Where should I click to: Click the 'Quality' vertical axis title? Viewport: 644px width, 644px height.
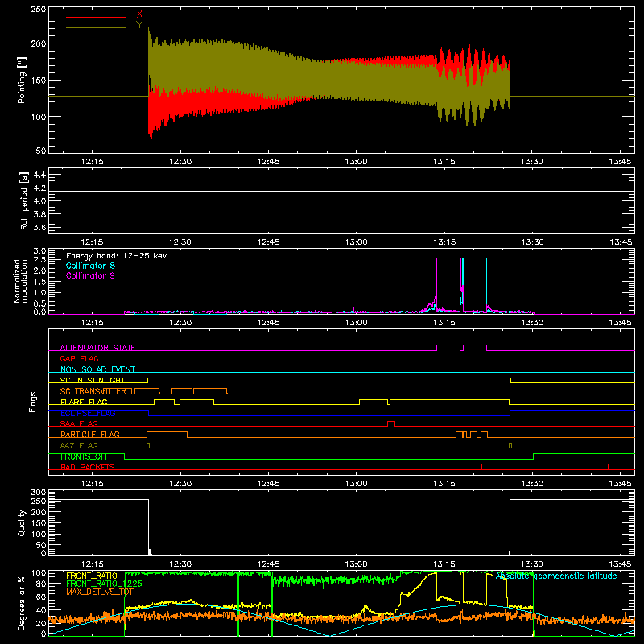pyautogui.click(x=22, y=522)
